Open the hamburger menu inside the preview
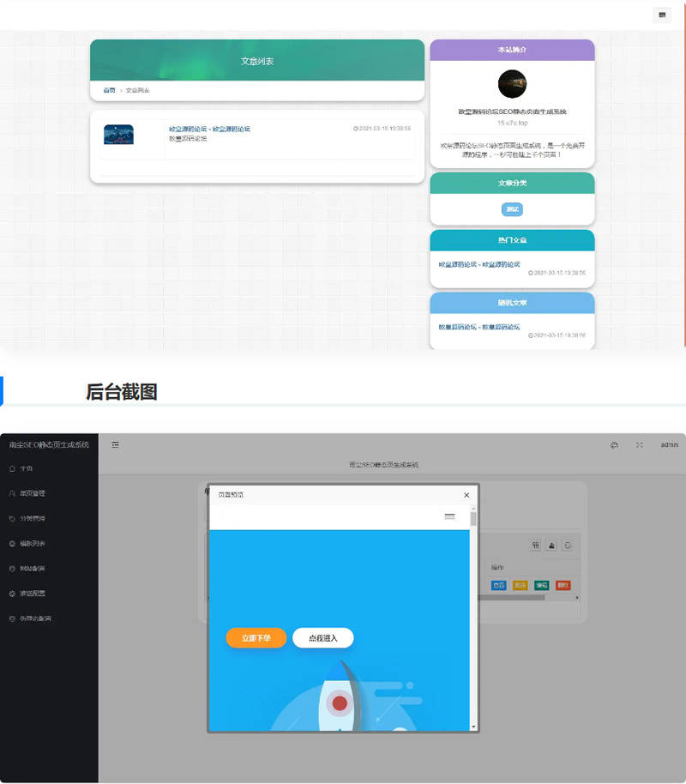The image size is (686, 784). tap(449, 516)
